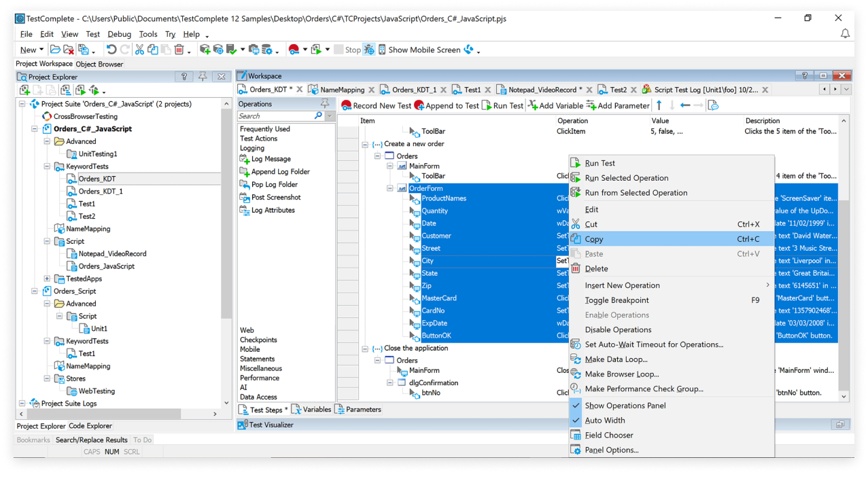The height and width of the screenshot is (500, 868).
Task: Click the Run Test button
Action: pos(503,105)
